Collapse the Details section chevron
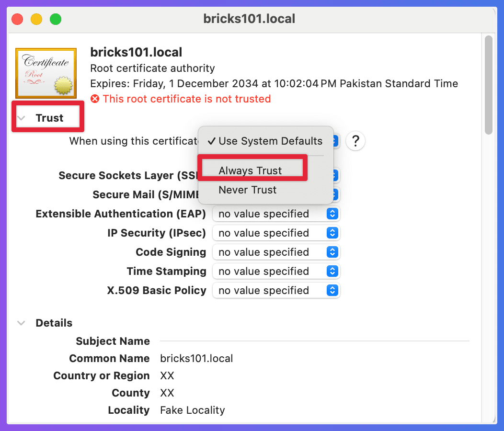Viewport: 504px width, 431px height. click(21, 323)
